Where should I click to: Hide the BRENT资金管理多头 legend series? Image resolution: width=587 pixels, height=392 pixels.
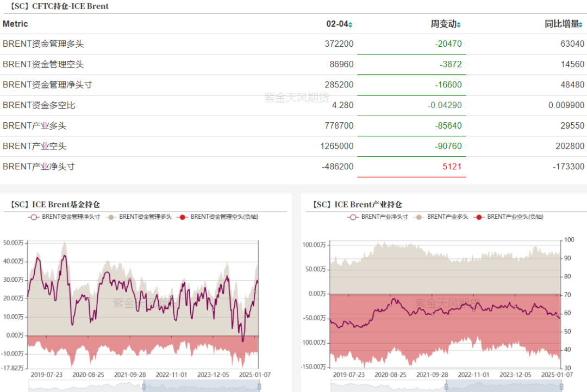[x=140, y=217]
